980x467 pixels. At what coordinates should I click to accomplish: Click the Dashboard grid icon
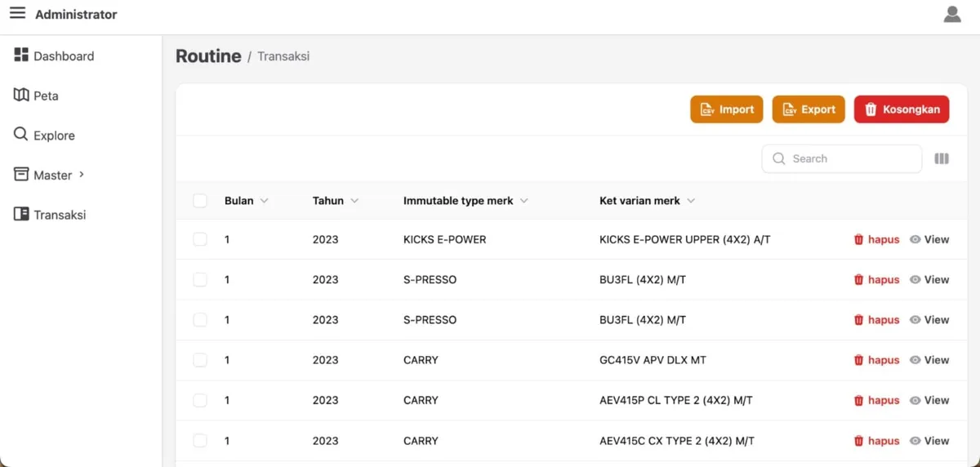(21, 55)
